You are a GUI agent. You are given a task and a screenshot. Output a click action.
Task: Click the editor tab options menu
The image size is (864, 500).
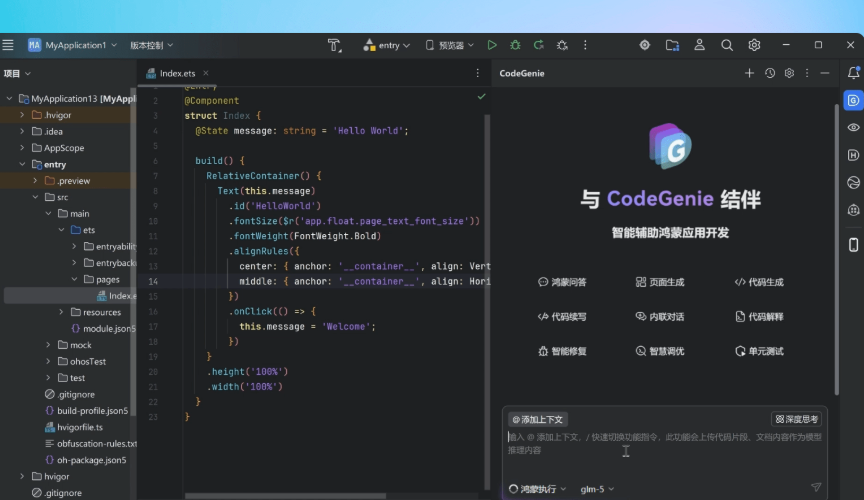(477, 73)
